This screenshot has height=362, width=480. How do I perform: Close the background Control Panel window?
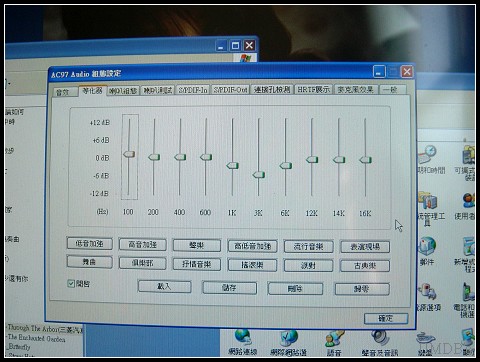[x=249, y=45]
